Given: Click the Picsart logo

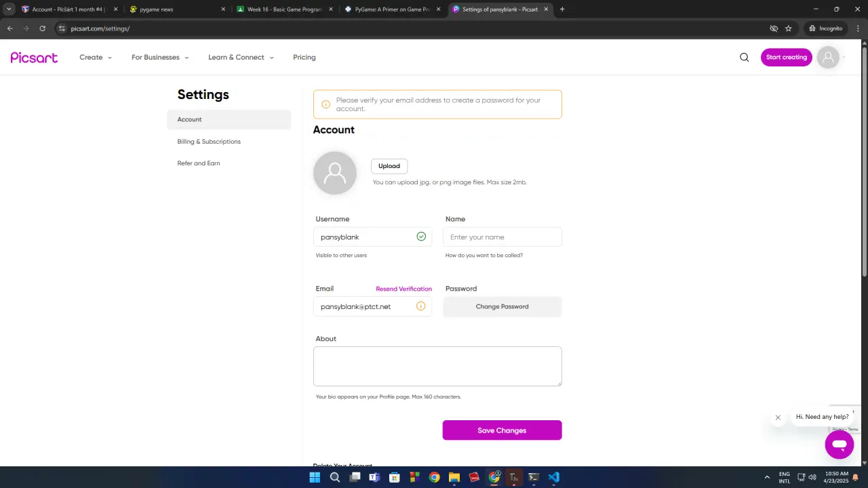Looking at the screenshot, I should pyautogui.click(x=34, y=58).
